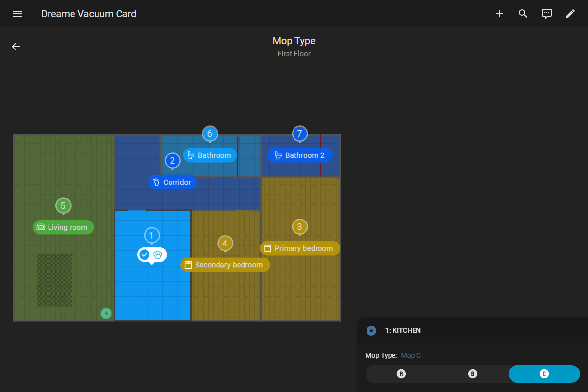Click the 'Mop Type' heading
Screen dimensions: 588x392
[x=294, y=41]
